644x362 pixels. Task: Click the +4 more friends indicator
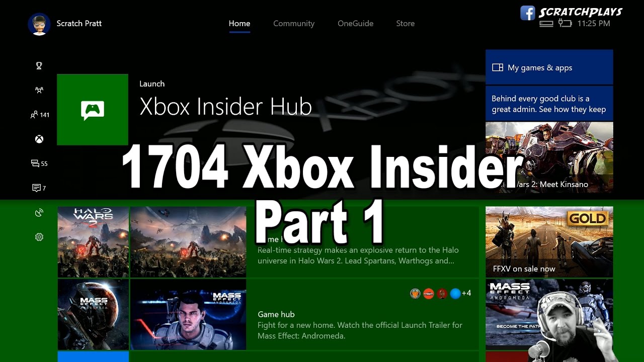466,293
